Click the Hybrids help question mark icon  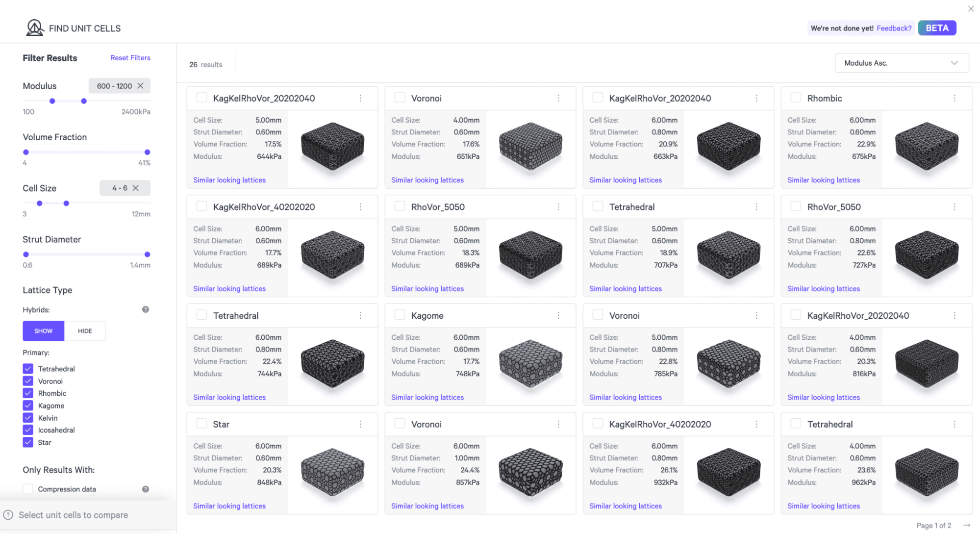click(146, 309)
